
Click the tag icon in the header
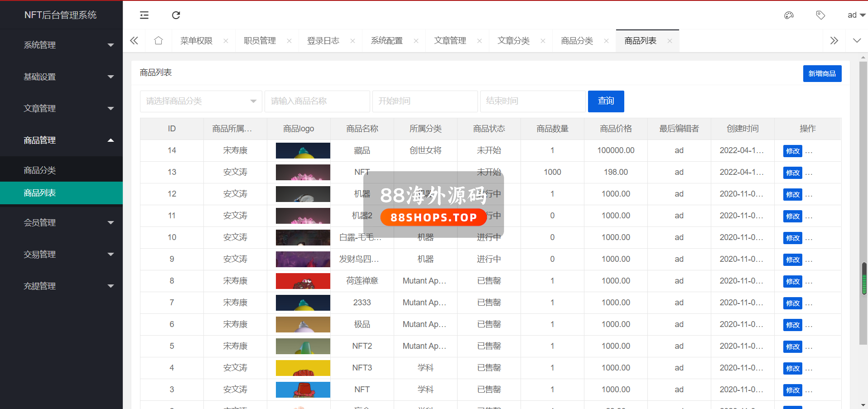coord(820,15)
